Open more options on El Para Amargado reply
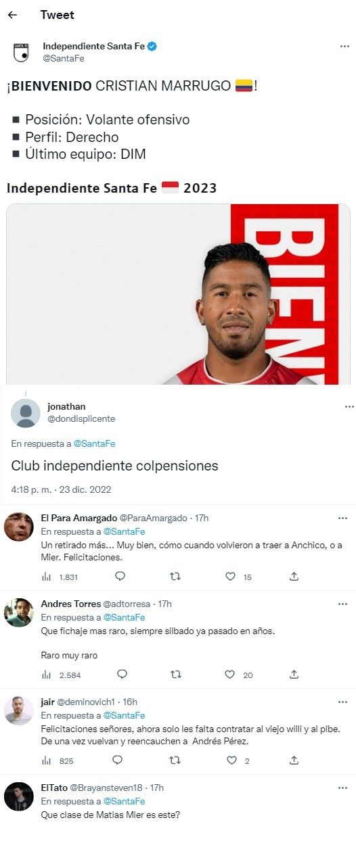 (342, 519)
